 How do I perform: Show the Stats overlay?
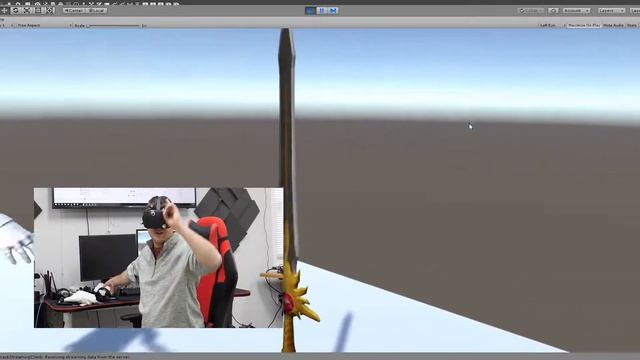(631, 25)
